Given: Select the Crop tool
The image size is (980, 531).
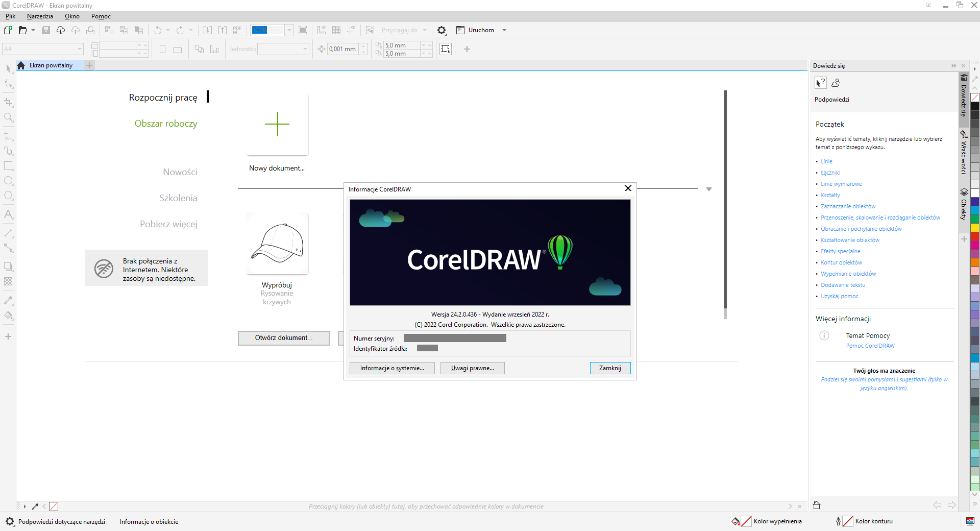Looking at the screenshot, I should 8,102.
